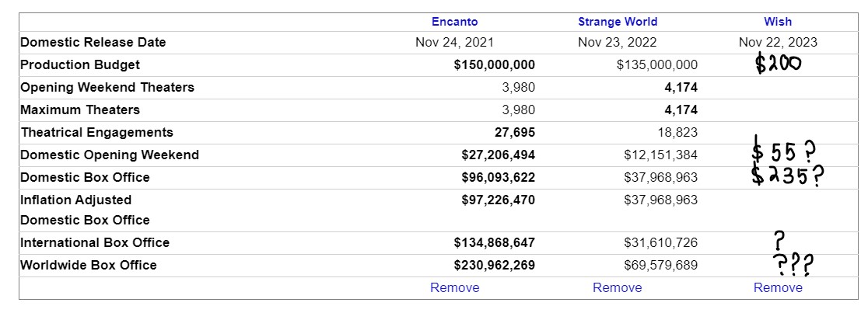
Task: Click Strange World's $135,000,000 budget value
Action: [657, 65]
